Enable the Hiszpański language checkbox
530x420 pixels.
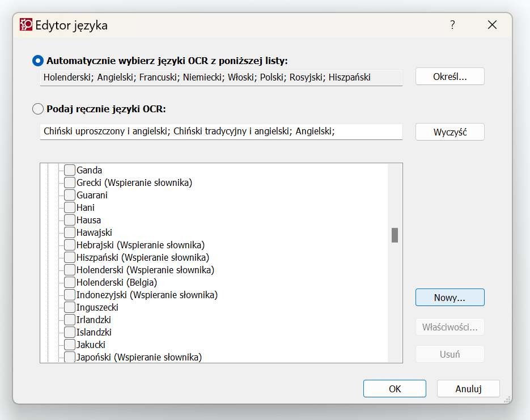(x=70, y=257)
